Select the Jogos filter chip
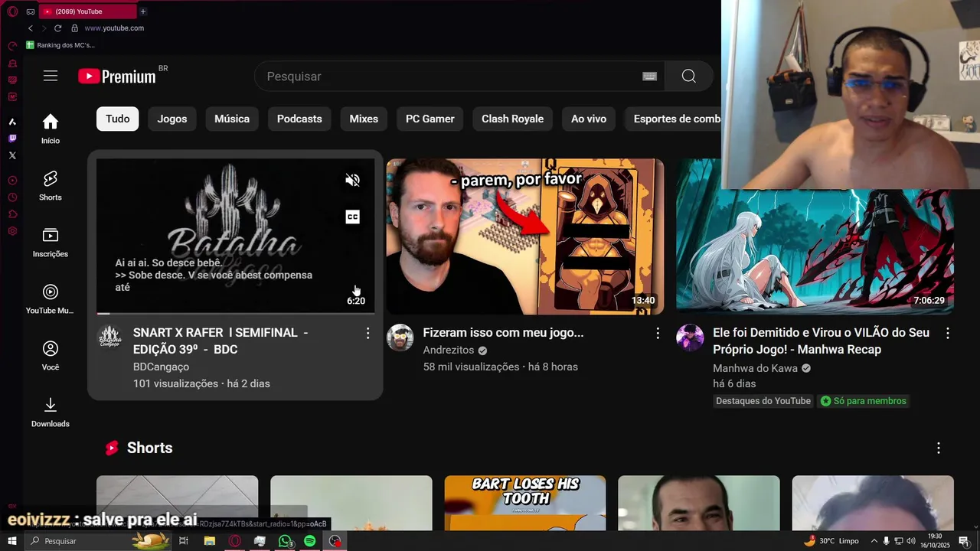This screenshot has width=980, height=551. click(172, 119)
